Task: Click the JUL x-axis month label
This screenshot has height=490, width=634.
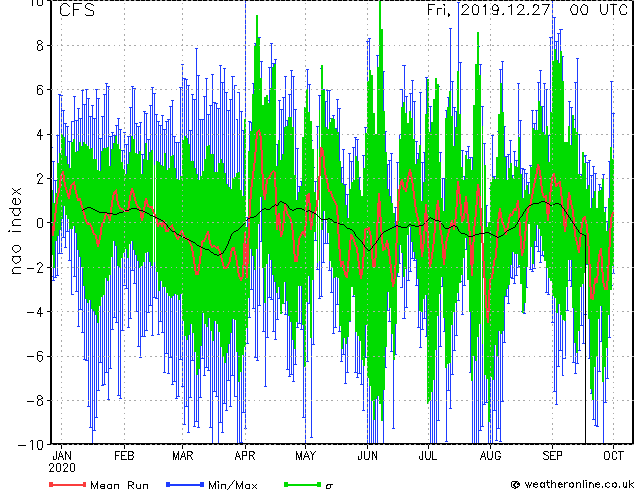Action: coord(428,456)
